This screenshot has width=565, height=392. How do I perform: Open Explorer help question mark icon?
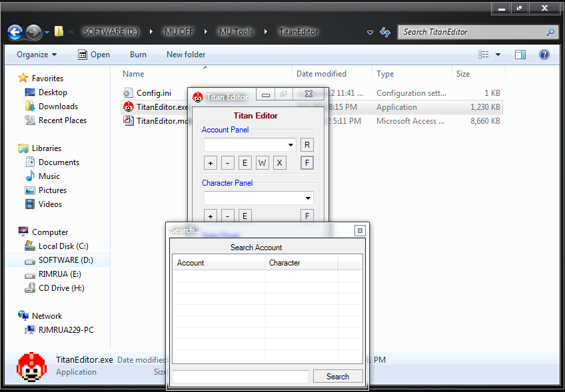tap(544, 55)
